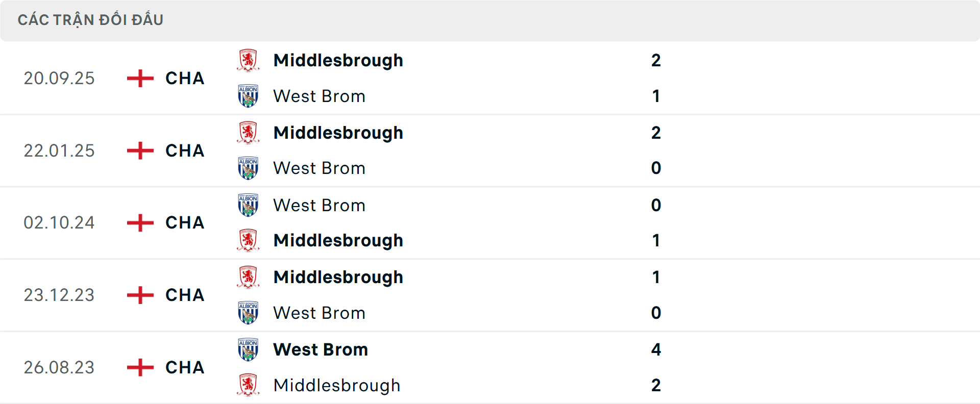Click the England flag beside the 26.08.23 fixture
This screenshot has width=980, height=404.
pyautogui.click(x=139, y=367)
